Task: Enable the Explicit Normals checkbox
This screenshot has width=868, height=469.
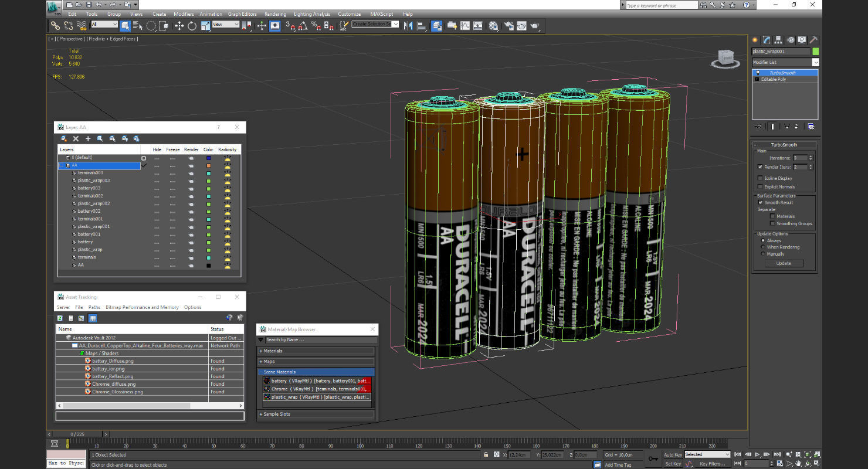Action: (x=761, y=186)
